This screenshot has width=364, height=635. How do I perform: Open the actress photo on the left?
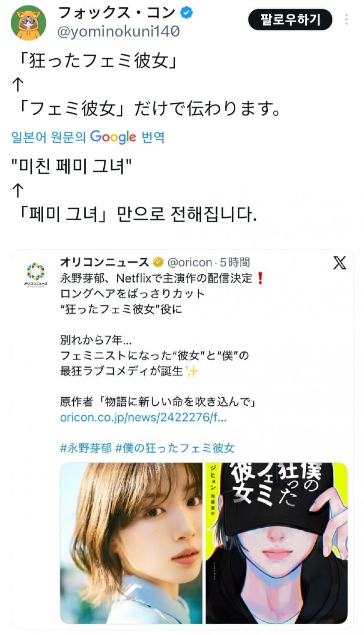(131, 543)
